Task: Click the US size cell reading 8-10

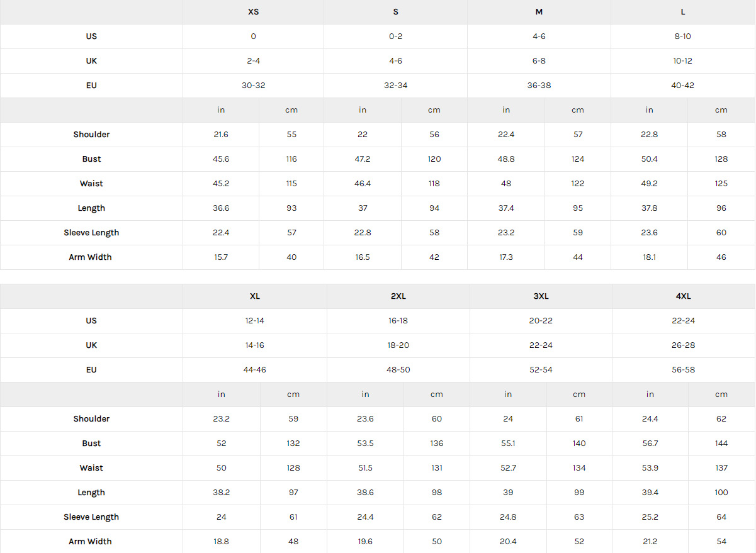Action: click(x=682, y=36)
